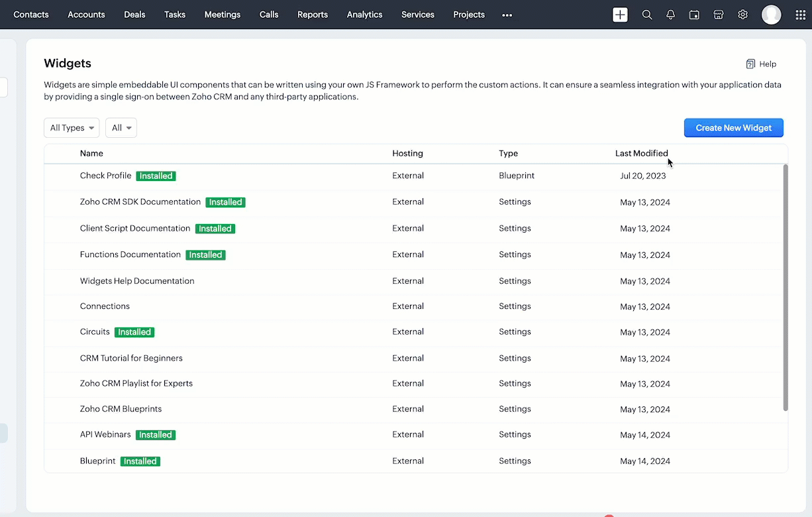Open the Check Profile widget
The image size is (812, 517).
[x=105, y=176]
